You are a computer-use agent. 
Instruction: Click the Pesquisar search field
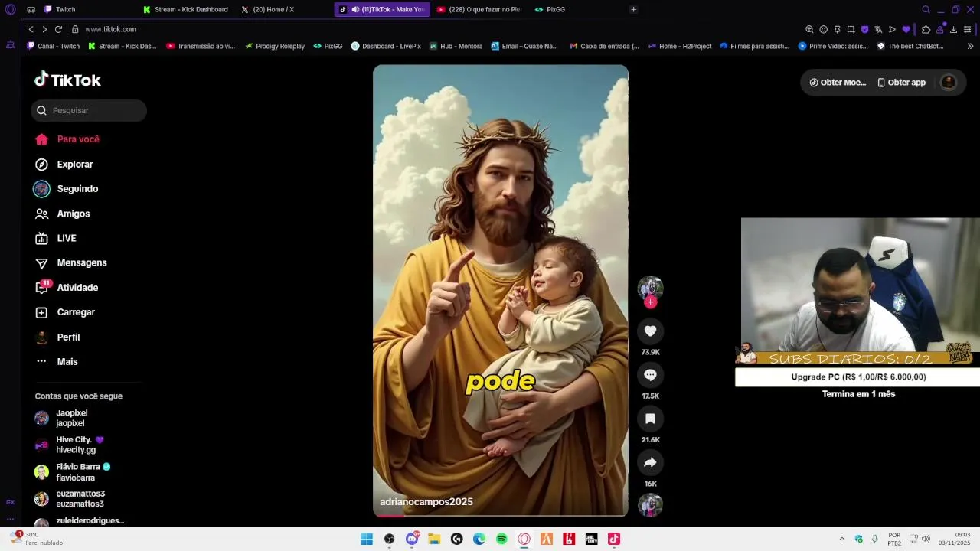click(89, 110)
